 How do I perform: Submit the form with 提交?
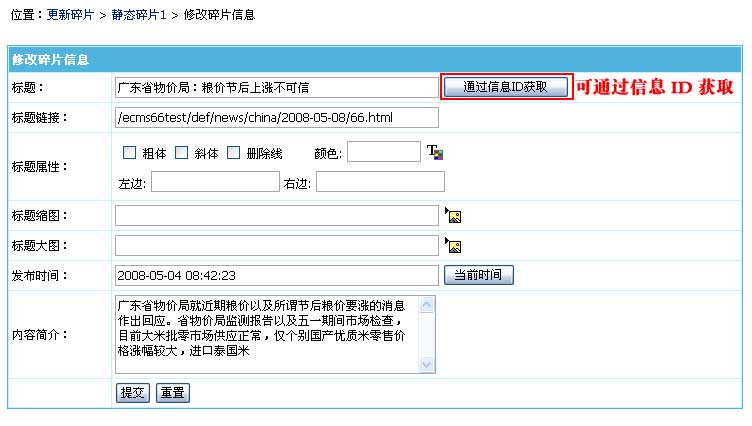tap(133, 393)
